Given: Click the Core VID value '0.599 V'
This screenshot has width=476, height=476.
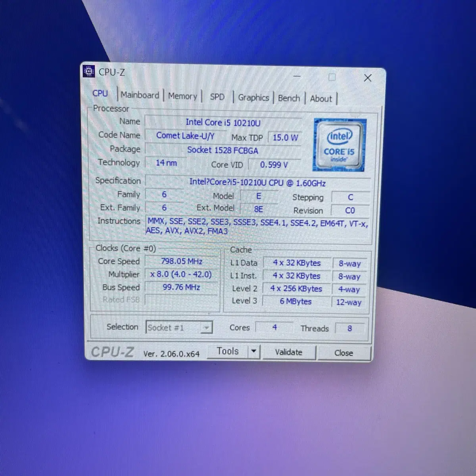Looking at the screenshot, I should point(274,165).
